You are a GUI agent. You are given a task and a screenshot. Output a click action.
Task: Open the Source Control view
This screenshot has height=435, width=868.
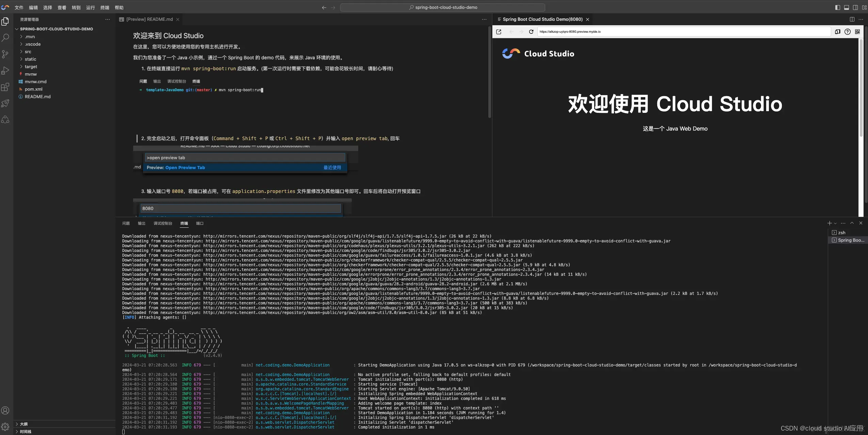pyautogui.click(x=5, y=54)
